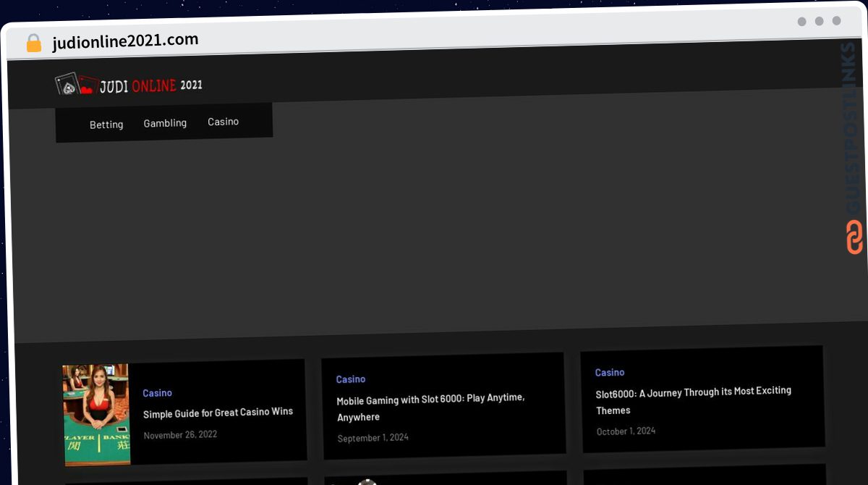The width and height of the screenshot is (868, 485).
Task: Click the orange chain link icon
Action: click(854, 237)
